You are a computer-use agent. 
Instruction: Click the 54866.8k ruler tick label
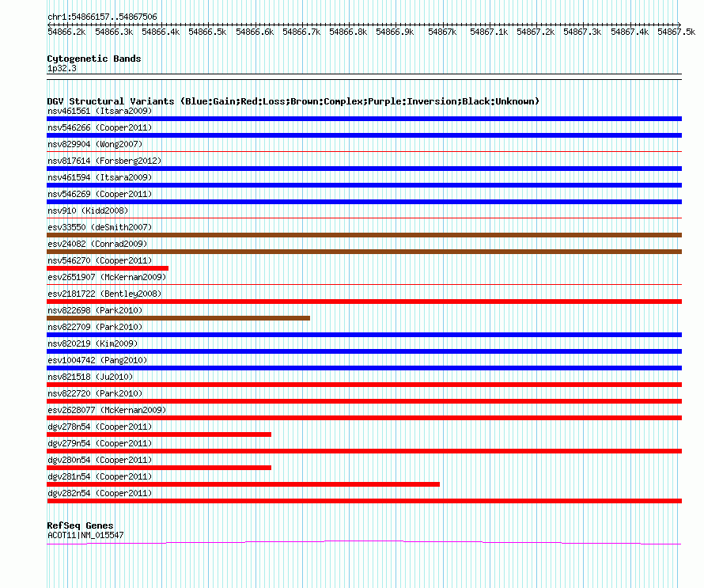click(x=348, y=32)
